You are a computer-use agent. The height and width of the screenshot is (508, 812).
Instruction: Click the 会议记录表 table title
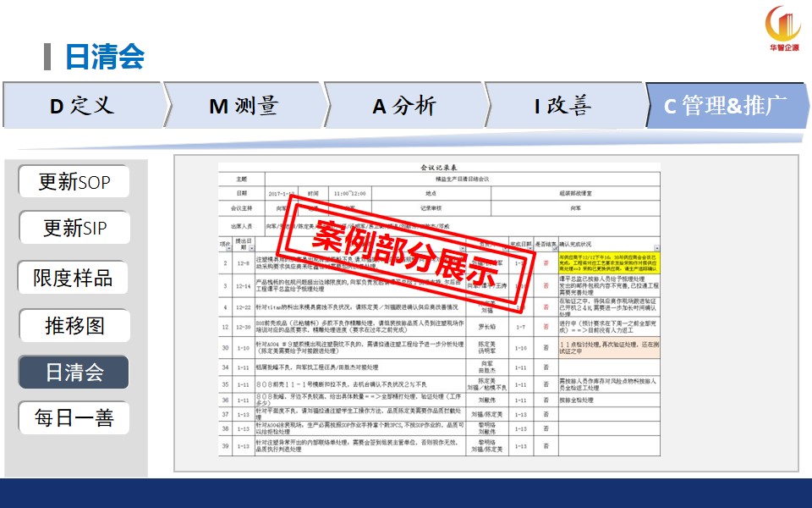click(420, 168)
